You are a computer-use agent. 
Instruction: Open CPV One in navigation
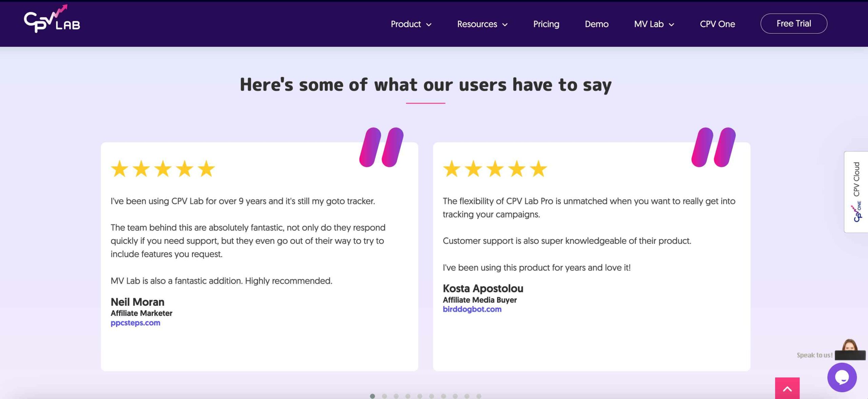pyautogui.click(x=717, y=24)
